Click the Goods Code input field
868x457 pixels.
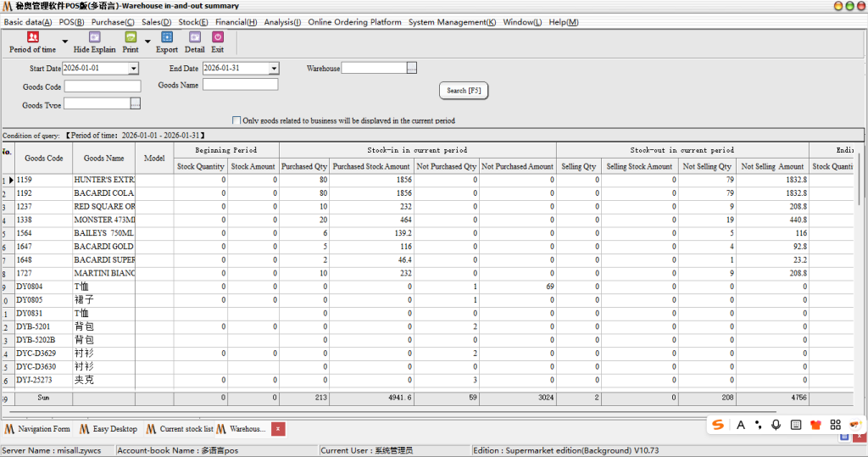(103, 86)
